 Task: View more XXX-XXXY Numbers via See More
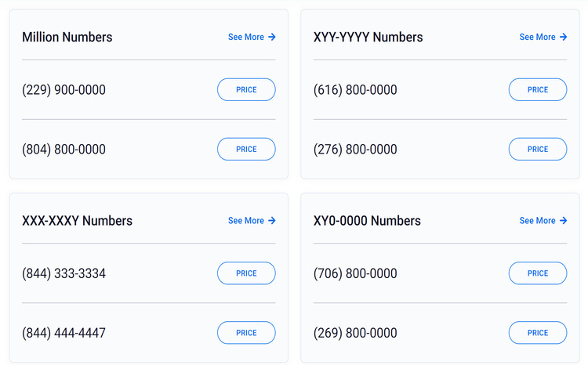point(246,221)
